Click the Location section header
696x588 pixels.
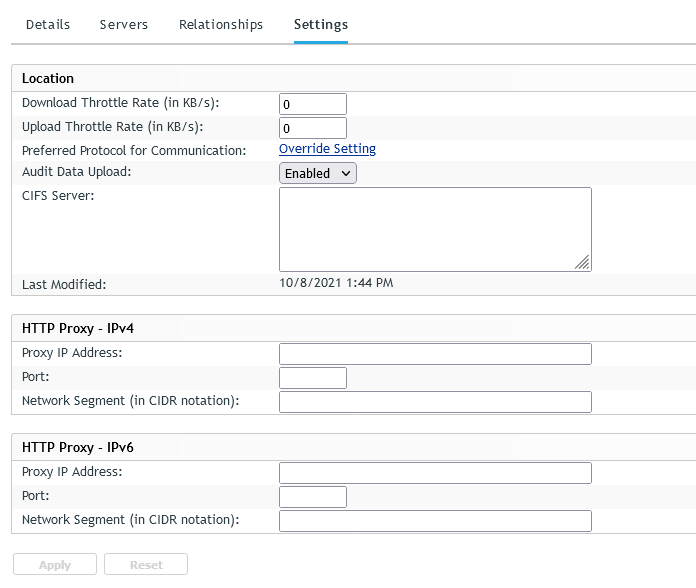coord(48,78)
